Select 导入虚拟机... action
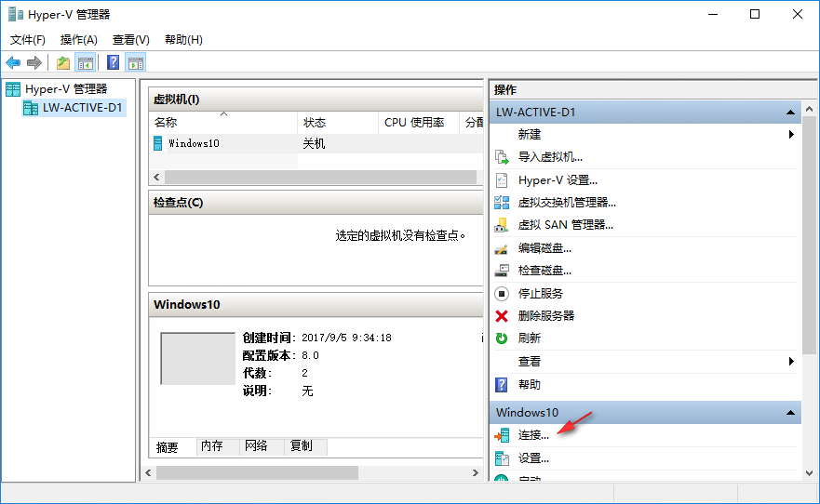Screen dimensions: 820x504 click(x=550, y=156)
